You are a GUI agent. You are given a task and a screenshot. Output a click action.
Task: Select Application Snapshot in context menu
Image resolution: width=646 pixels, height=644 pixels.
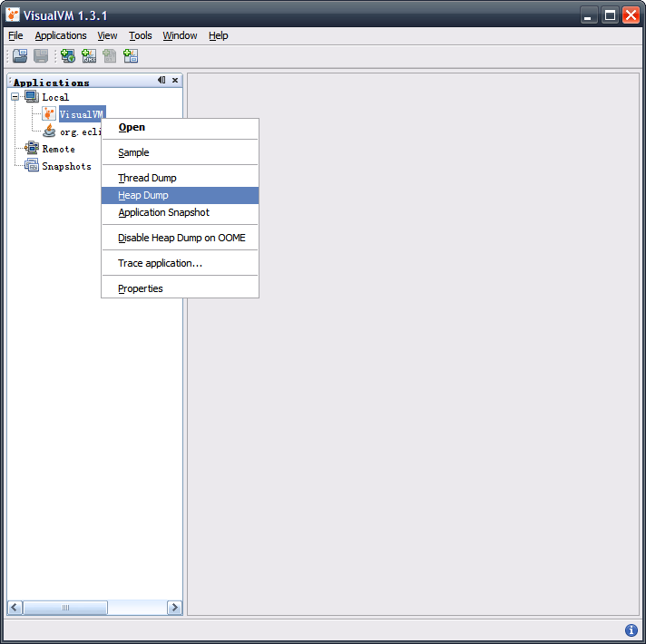click(180, 212)
